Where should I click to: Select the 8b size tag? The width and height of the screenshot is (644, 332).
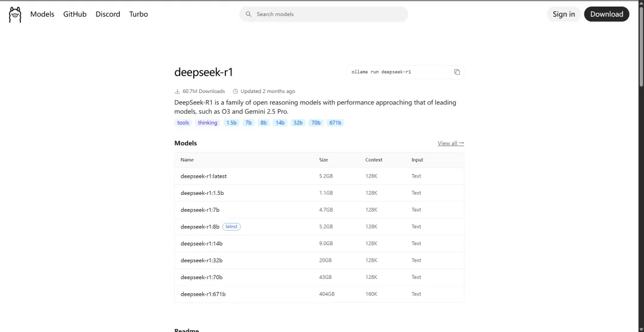[x=264, y=123]
